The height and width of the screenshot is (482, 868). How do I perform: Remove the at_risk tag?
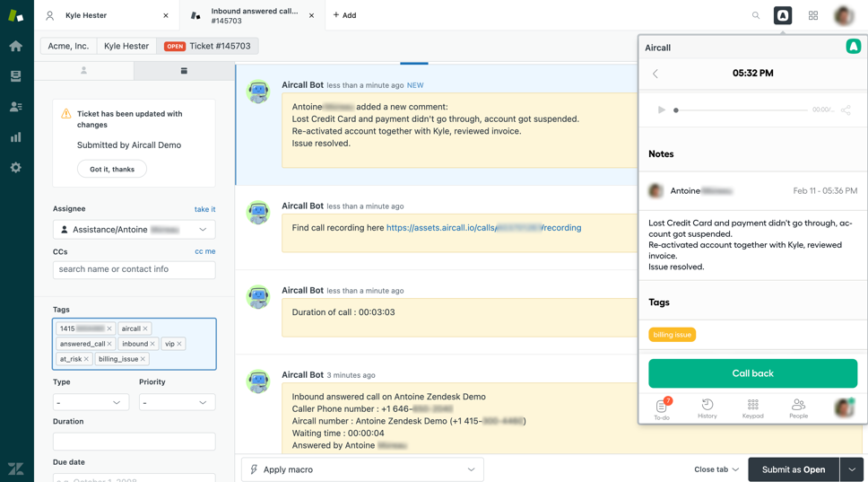click(86, 359)
